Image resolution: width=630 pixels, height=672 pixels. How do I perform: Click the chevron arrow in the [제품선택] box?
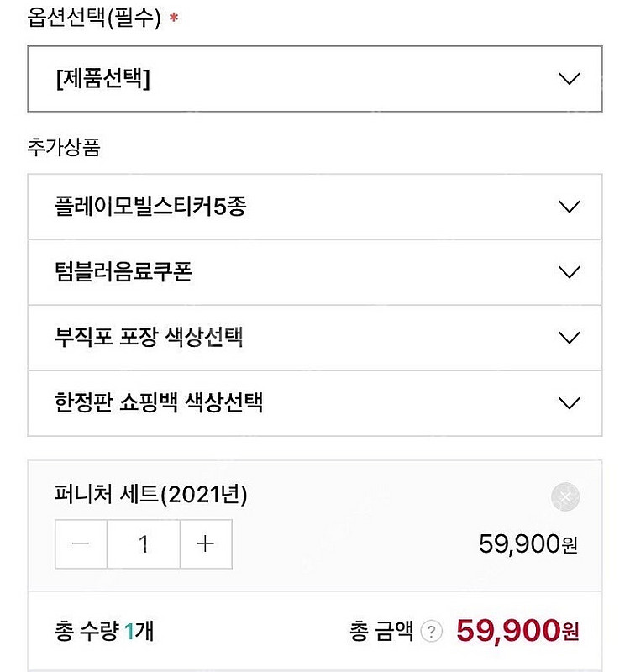pos(569,80)
